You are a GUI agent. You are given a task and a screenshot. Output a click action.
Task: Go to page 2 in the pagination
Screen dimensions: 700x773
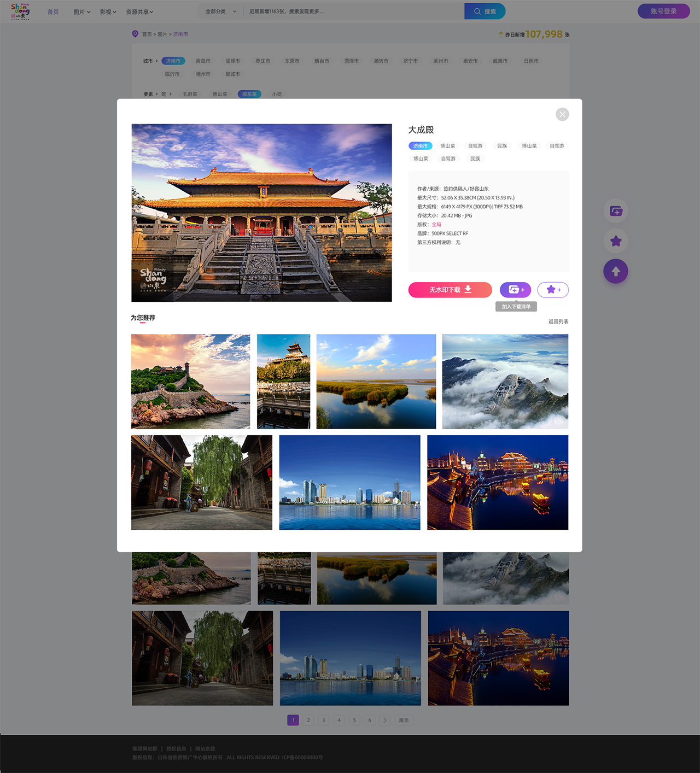point(308,720)
